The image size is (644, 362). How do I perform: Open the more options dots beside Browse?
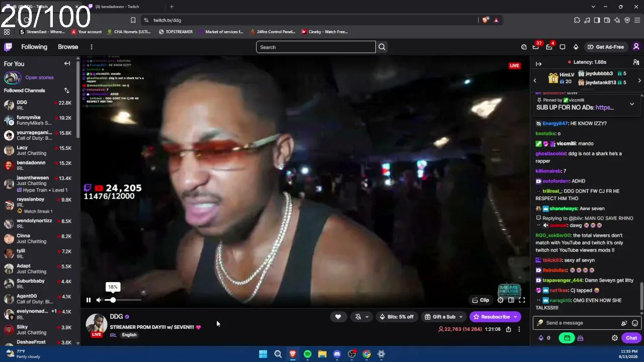point(91,47)
